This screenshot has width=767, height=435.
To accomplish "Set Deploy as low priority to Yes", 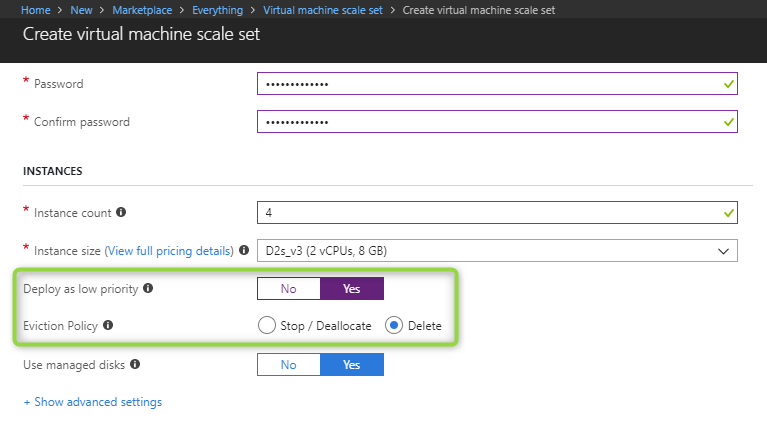I will (x=351, y=289).
